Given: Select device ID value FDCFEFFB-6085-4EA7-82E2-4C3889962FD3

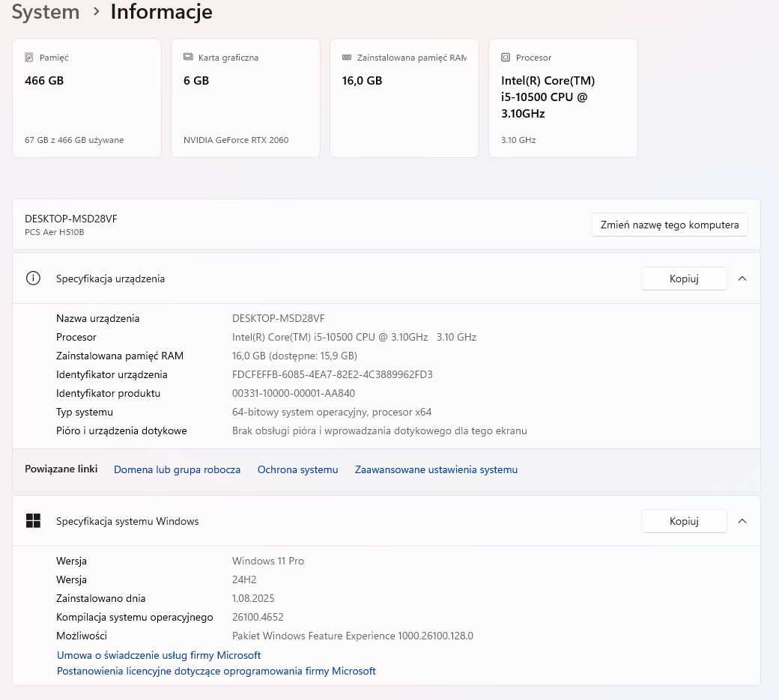Looking at the screenshot, I should [x=332, y=374].
